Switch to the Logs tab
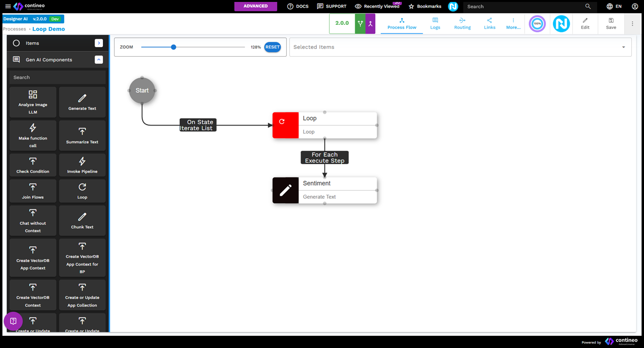 (435, 23)
